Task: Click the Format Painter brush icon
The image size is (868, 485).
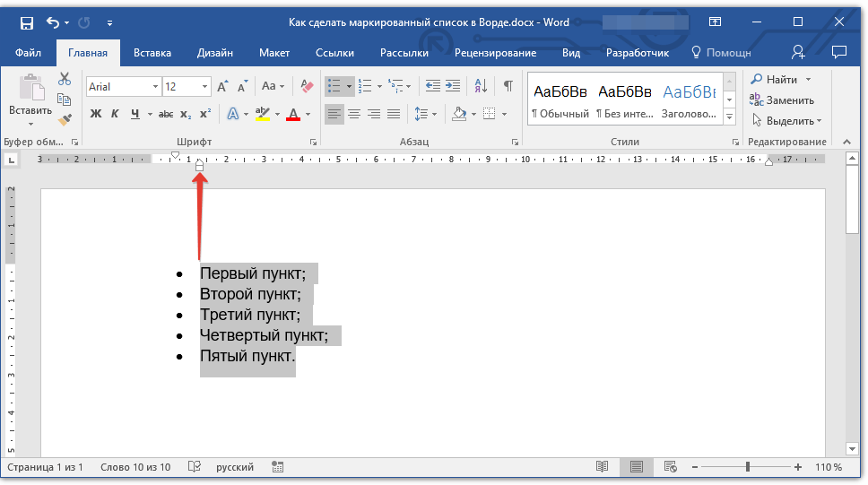Action: (65, 119)
